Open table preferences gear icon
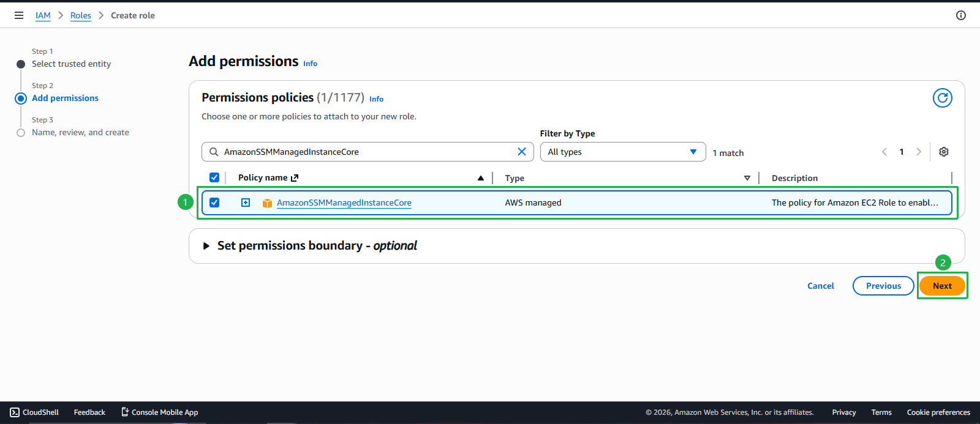Viewport: 980px width, 424px height. [944, 152]
